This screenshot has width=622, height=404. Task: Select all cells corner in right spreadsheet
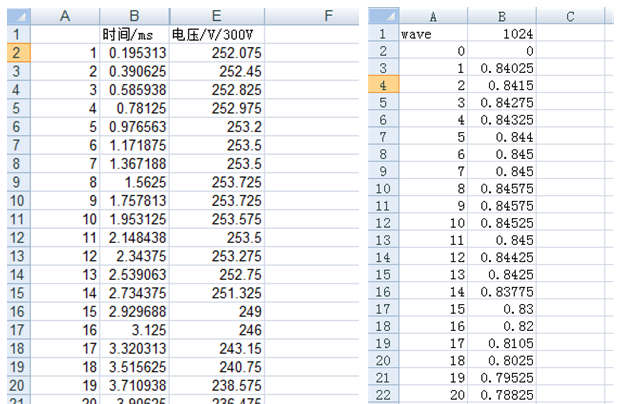click(x=384, y=16)
